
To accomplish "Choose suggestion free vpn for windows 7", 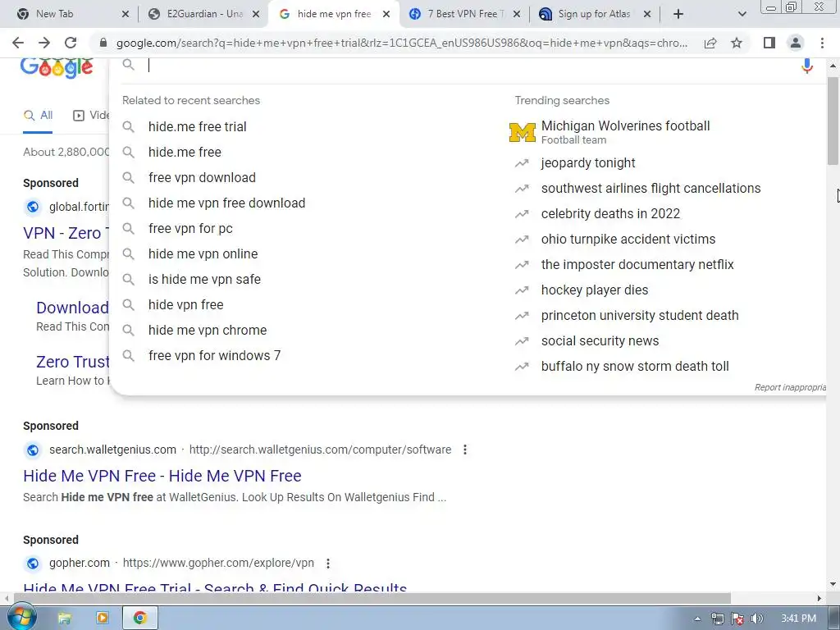I will 214,356.
